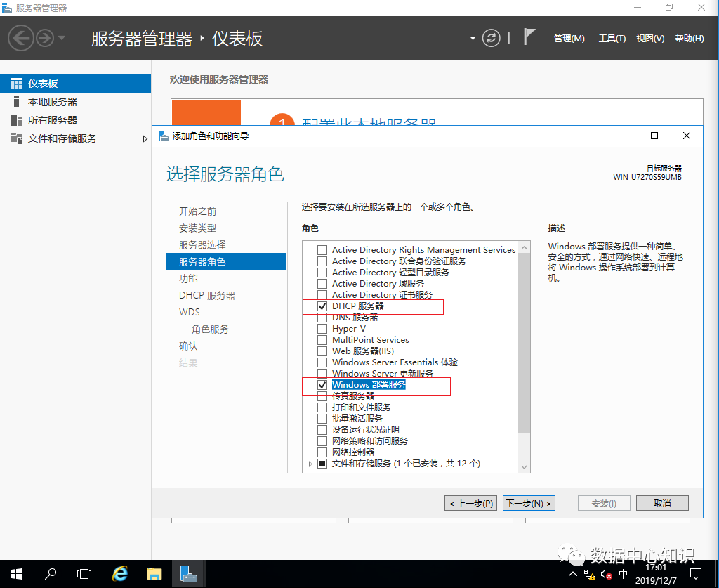Click the refresh icon in Server Manager header
The image size is (719, 588).
click(491, 38)
